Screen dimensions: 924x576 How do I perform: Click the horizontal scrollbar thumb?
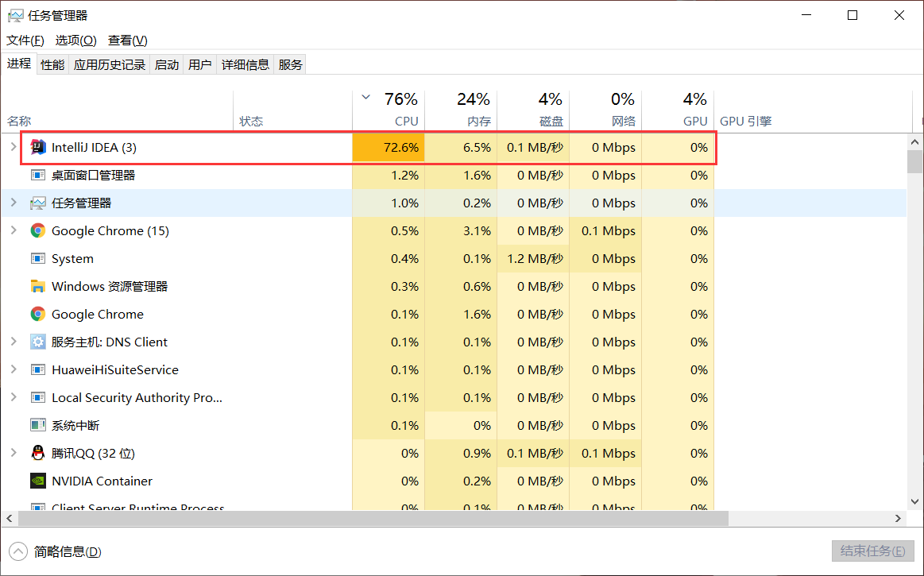pyautogui.click(x=373, y=518)
